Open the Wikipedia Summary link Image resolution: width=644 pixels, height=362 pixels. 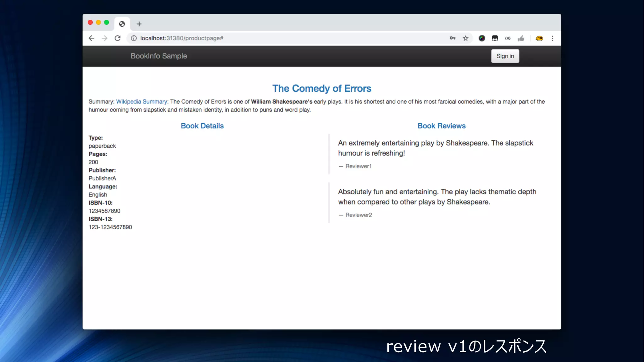coord(142,101)
